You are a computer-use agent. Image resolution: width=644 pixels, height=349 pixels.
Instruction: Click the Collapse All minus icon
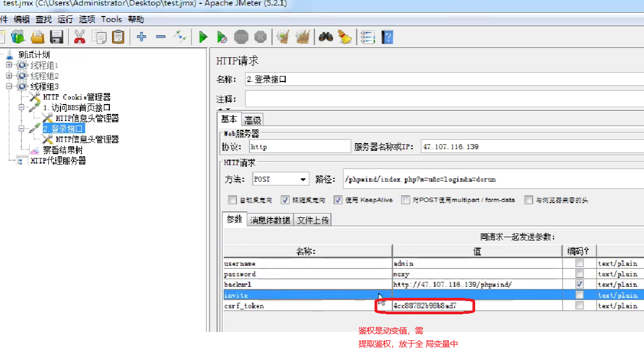tap(161, 37)
